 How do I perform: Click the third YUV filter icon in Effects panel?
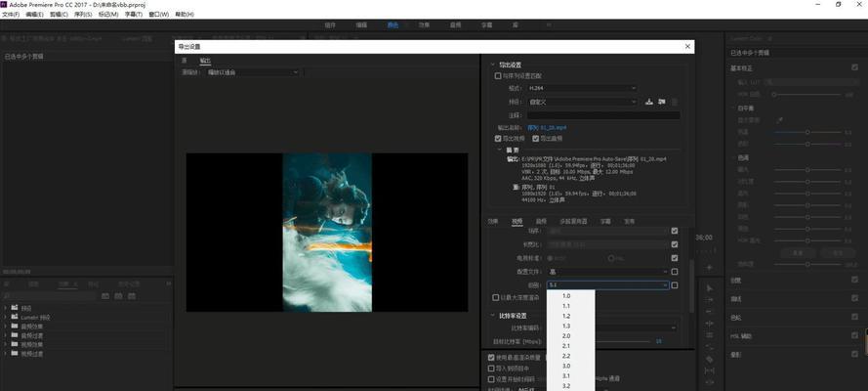(131, 296)
